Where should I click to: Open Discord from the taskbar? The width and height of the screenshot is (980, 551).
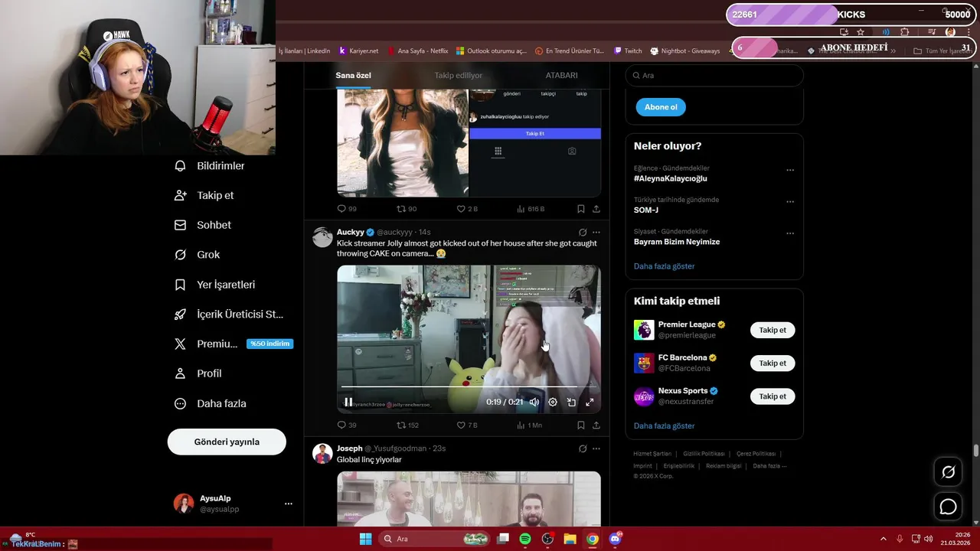pos(615,539)
